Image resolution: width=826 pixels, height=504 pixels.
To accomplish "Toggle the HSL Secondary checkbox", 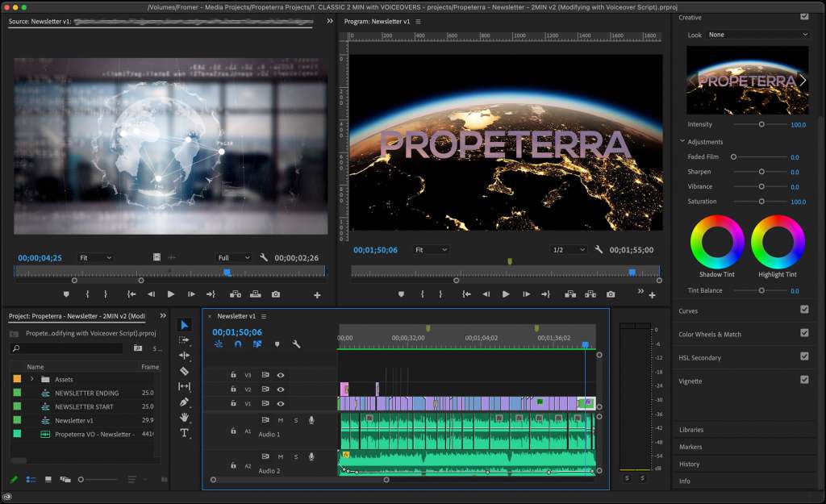I will pyautogui.click(x=804, y=356).
